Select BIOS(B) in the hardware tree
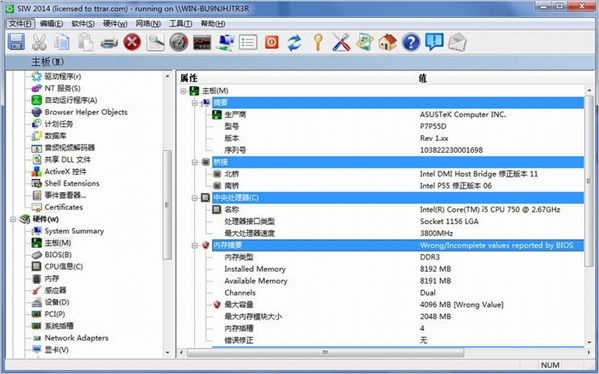 point(58,254)
